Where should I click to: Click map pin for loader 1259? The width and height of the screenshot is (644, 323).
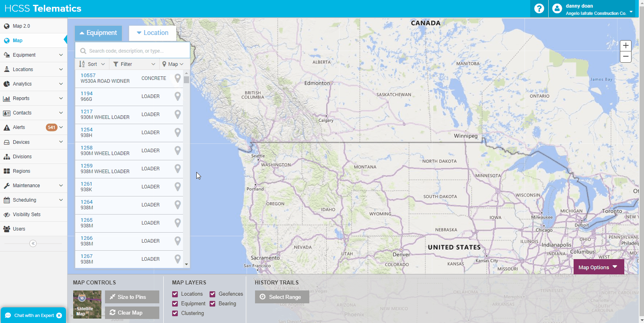[177, 169]
